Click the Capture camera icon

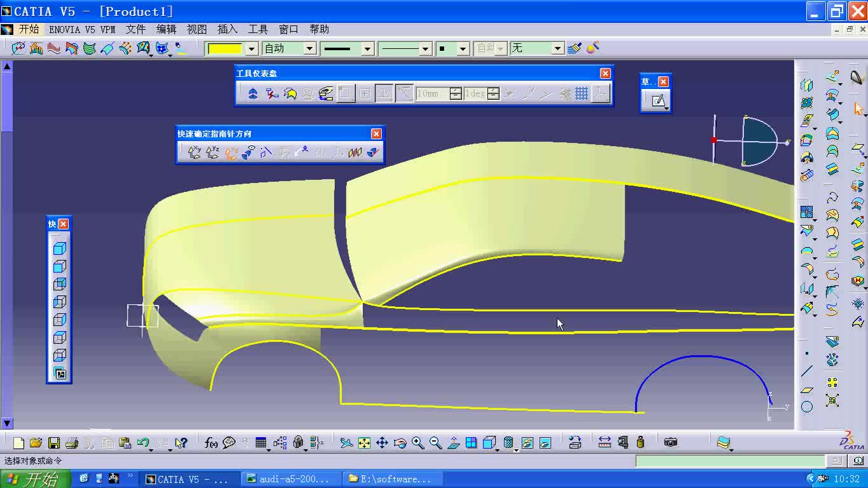670,442
